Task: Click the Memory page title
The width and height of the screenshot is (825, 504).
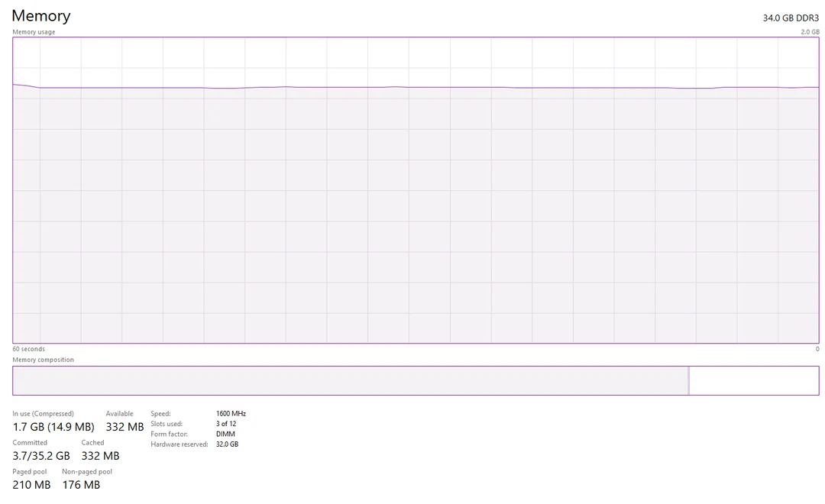Action: tap(40, 15)
